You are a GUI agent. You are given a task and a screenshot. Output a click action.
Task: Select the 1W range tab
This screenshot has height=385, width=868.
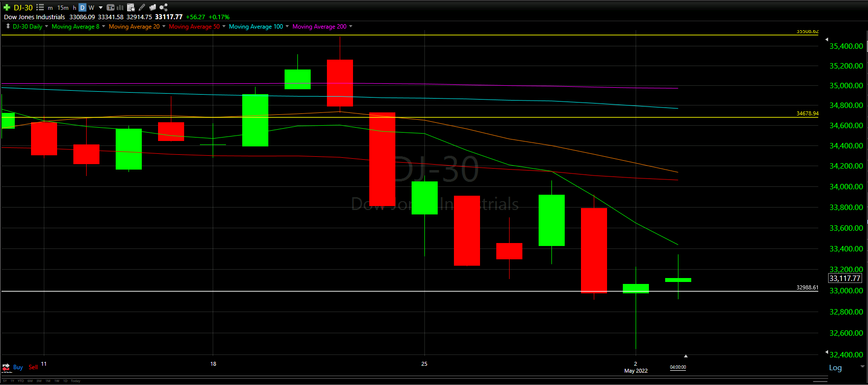click(x=57, y=381)
